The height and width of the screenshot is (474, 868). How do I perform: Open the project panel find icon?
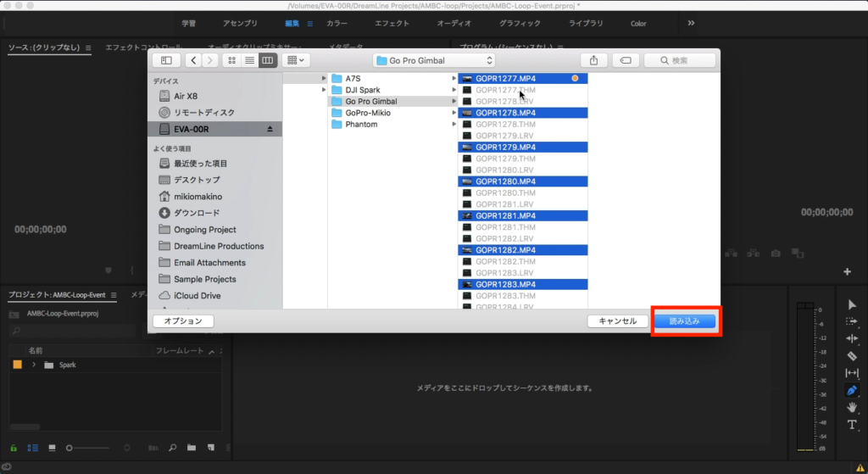[173, 448]
